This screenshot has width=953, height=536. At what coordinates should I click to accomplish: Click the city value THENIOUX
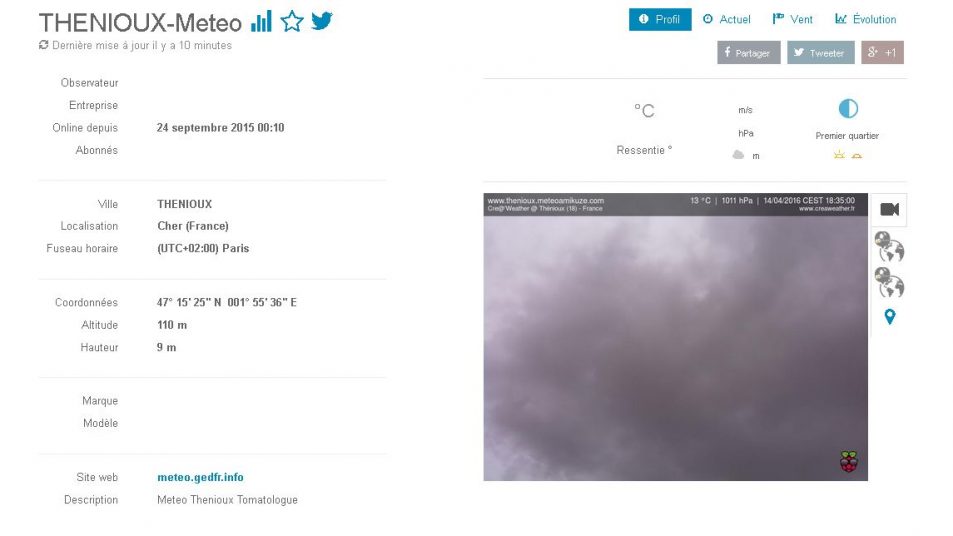[184, 204]
